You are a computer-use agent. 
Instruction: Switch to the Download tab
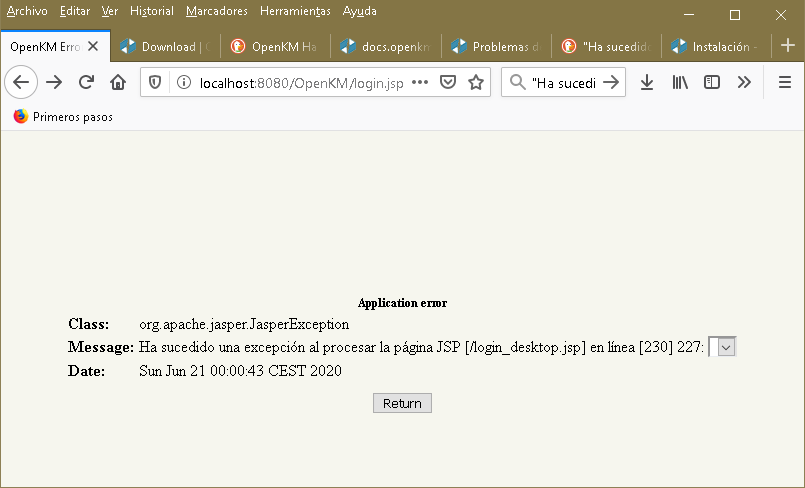click(165, 47)
